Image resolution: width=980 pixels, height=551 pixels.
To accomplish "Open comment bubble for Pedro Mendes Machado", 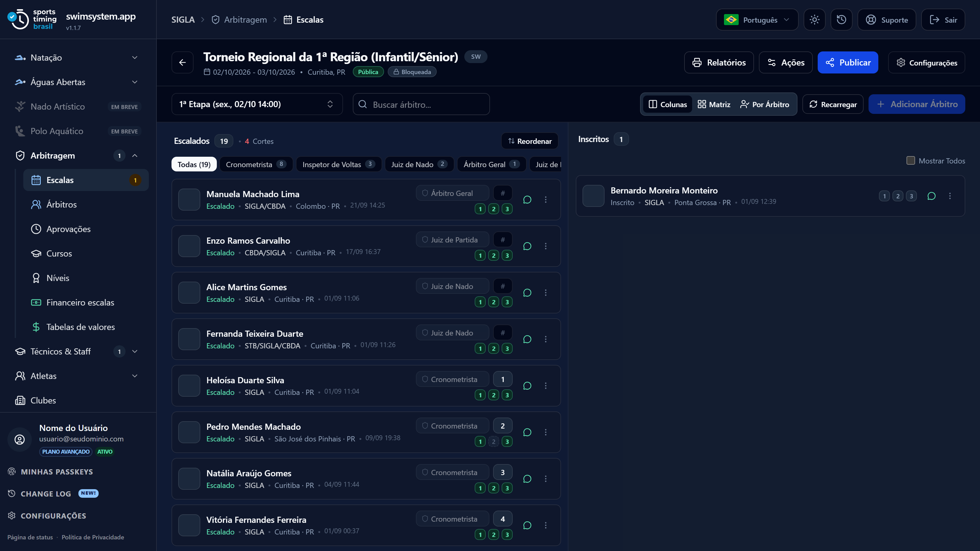I will [527, 432].
